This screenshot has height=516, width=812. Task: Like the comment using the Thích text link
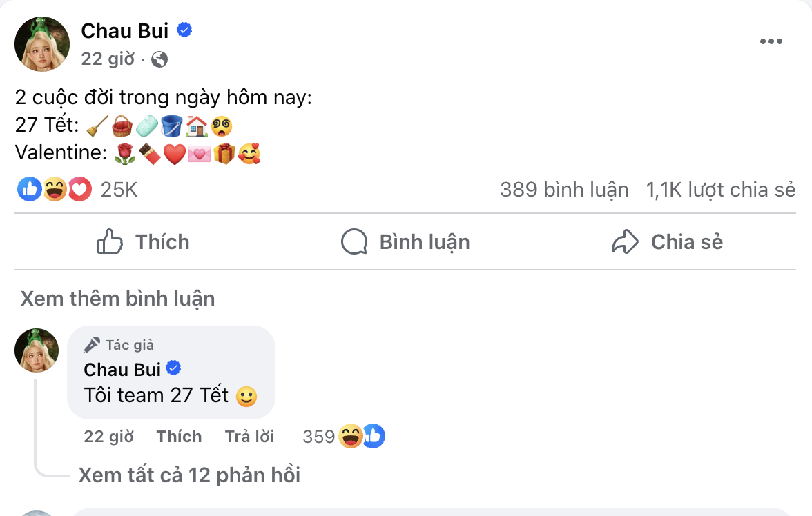[179, 436]
